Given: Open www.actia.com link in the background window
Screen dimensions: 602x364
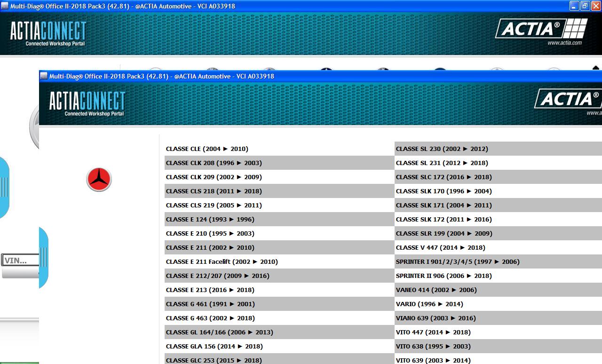Looking at the screenshot, I should pyautogui.click(x=564, y=43).
